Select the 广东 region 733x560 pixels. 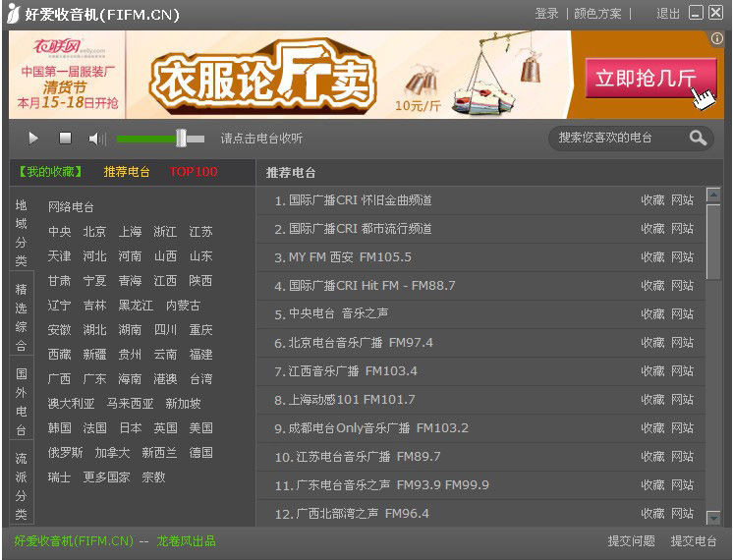pos(94,378)
